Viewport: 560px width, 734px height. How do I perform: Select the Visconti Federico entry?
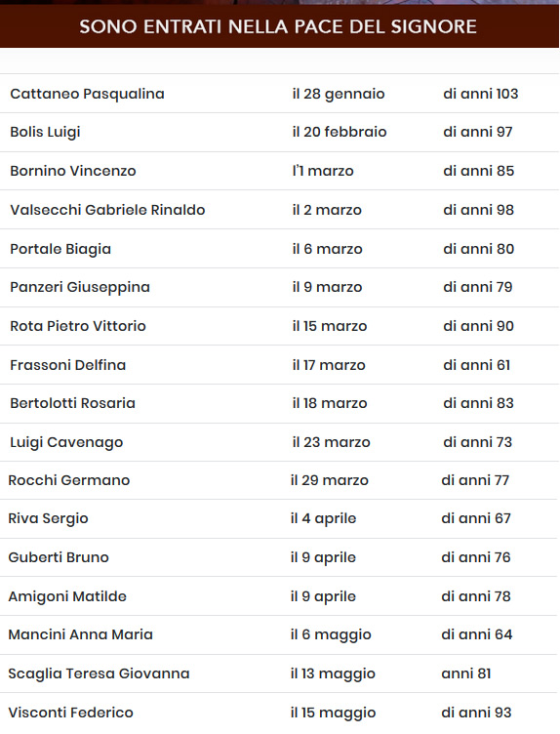point(70,713)
